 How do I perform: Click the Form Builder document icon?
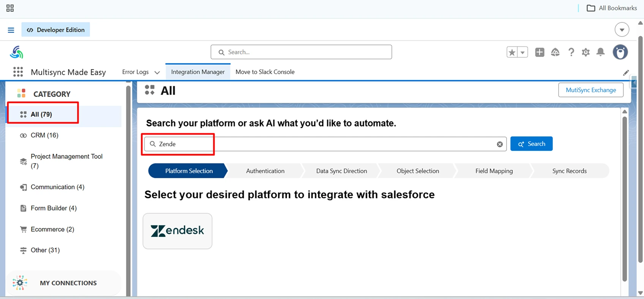click(23, 208)
